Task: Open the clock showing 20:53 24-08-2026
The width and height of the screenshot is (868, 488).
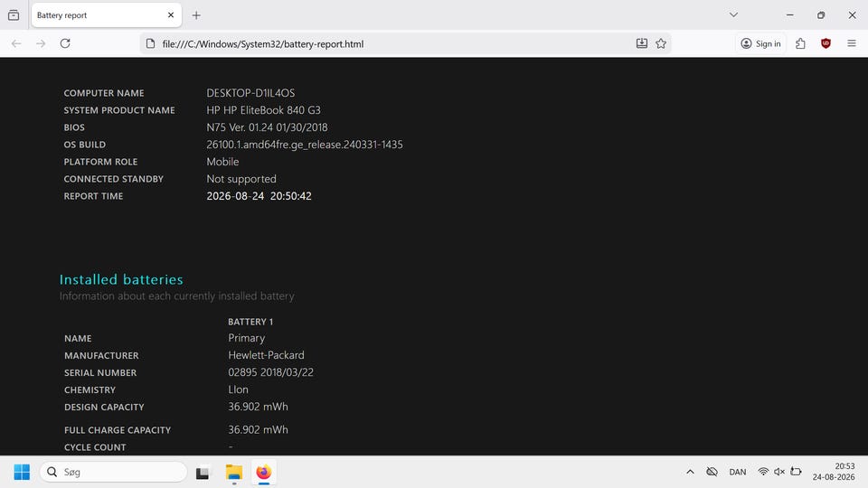Action: [x=834, y=472]
